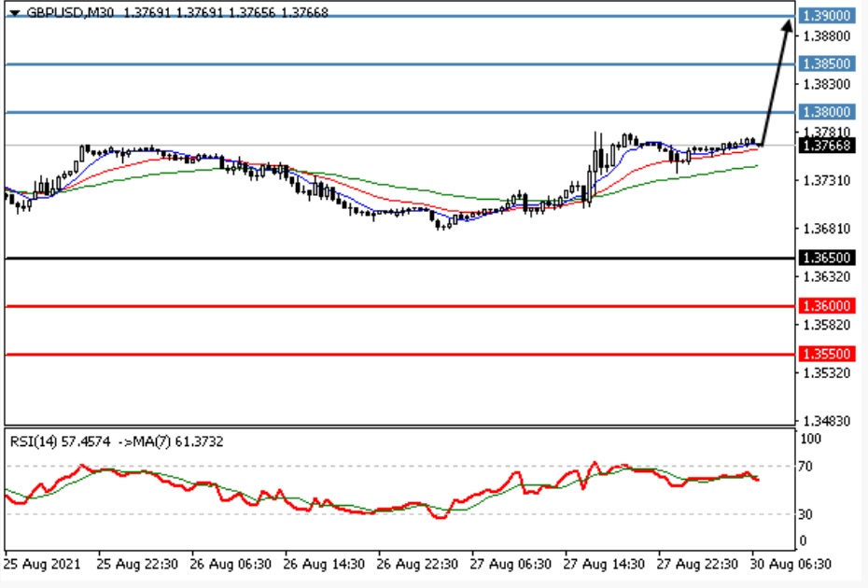868x588 pixels.
Task: Click the current price label 1.37668
Action: coord(827,146)
